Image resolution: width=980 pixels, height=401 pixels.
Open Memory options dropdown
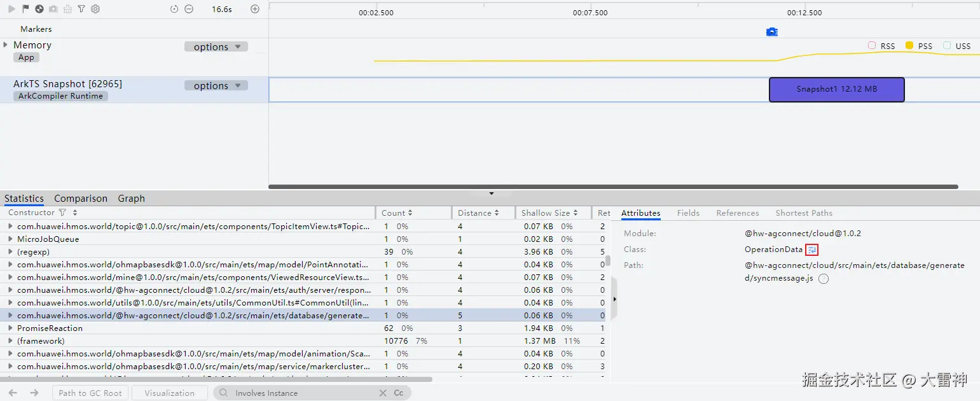216,46
